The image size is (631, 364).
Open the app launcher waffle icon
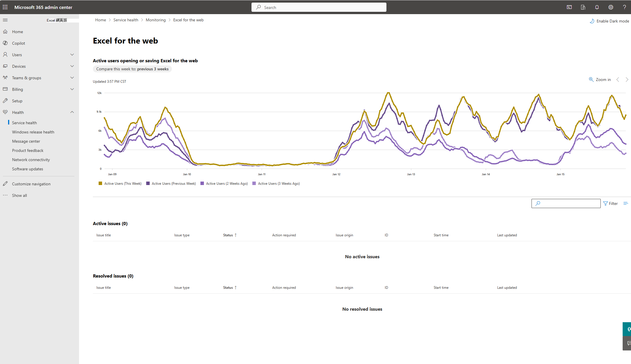(5, 7)
